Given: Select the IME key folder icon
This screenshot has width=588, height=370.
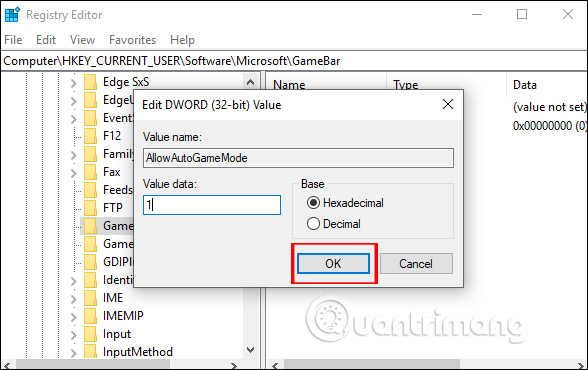Looking at the screenshot, I should pos(90,298).
